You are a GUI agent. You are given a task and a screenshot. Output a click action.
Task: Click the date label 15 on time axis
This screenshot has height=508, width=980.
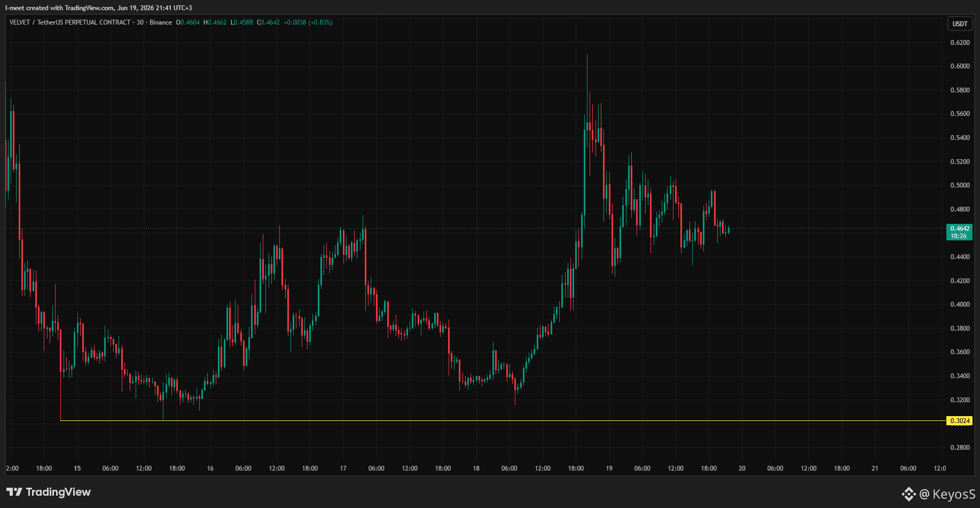(x=77, y=468)
